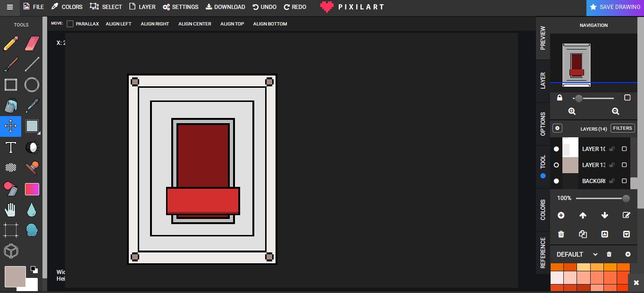The width and height of the screenshot is (644, 293).
Task: Select the Dithering checker pattern tool
Action: coord(11,167)
